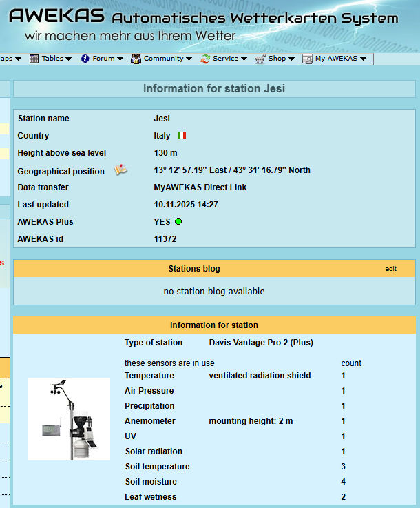420x508 pixels.
Task: Click the Italy flag icon
Action: [x=182, y=136]
